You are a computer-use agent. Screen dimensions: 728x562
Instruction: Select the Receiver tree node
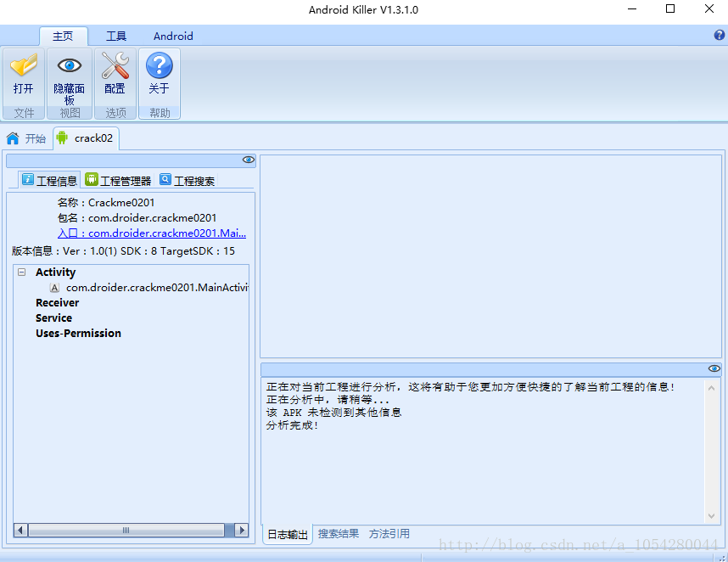tap(58, 303)
